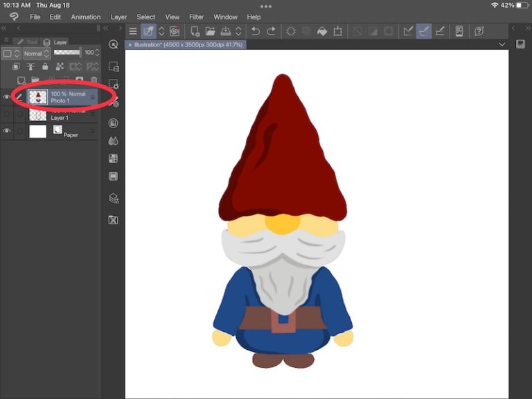Open the ruler range dropdown icon

click(93, 66)
